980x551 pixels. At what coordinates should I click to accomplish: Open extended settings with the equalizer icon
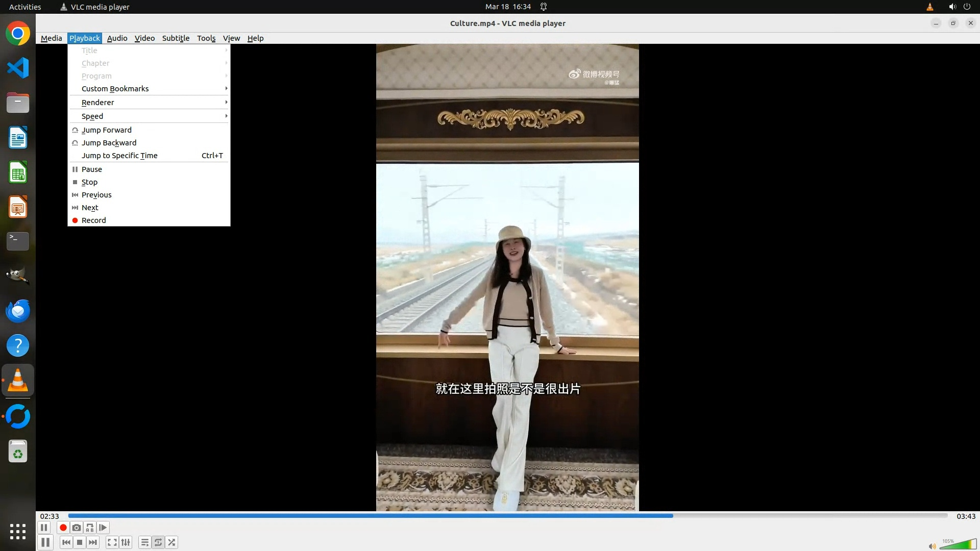(126, 542)
